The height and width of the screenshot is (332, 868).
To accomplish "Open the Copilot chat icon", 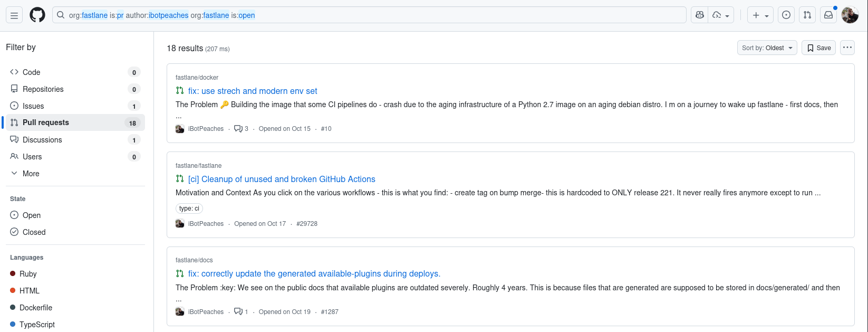I will 700,15.
